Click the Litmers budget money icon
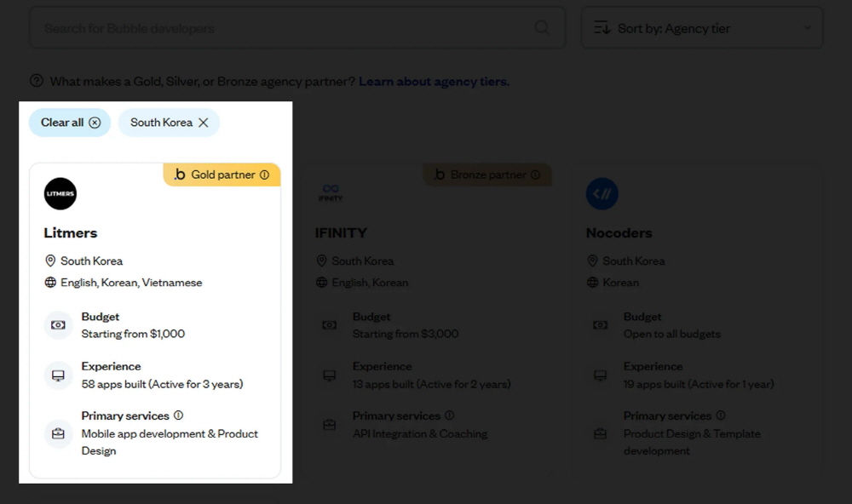 click(x=58, y=325)
